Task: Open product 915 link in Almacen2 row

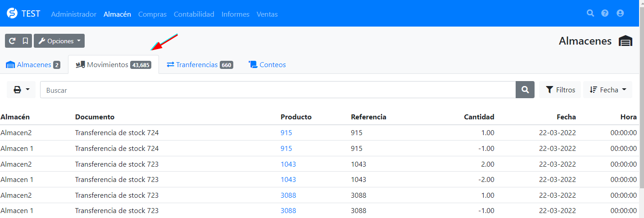Action: (286, 133)
